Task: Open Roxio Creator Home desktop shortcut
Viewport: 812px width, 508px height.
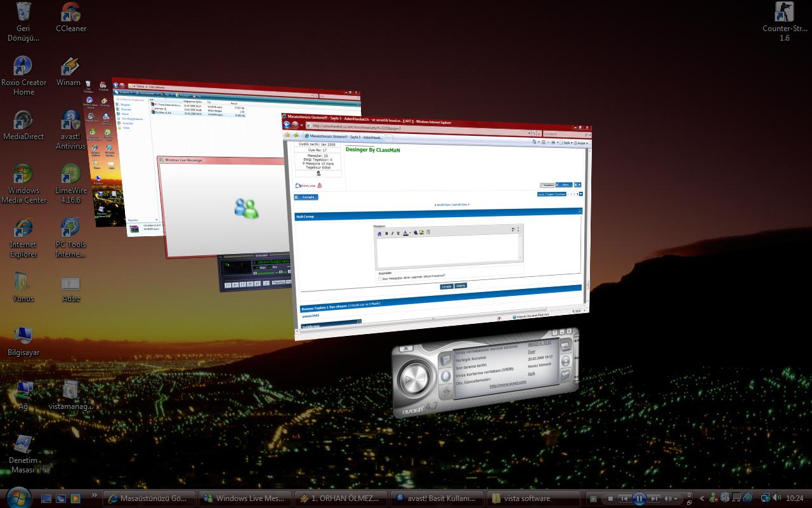Action: [x=23, y=68]
